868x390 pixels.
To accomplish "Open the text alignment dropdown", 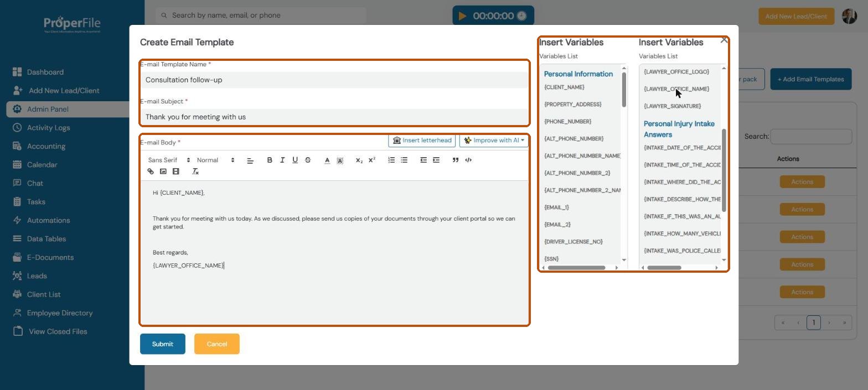I will pyautogui.click(x=250, y=160).
